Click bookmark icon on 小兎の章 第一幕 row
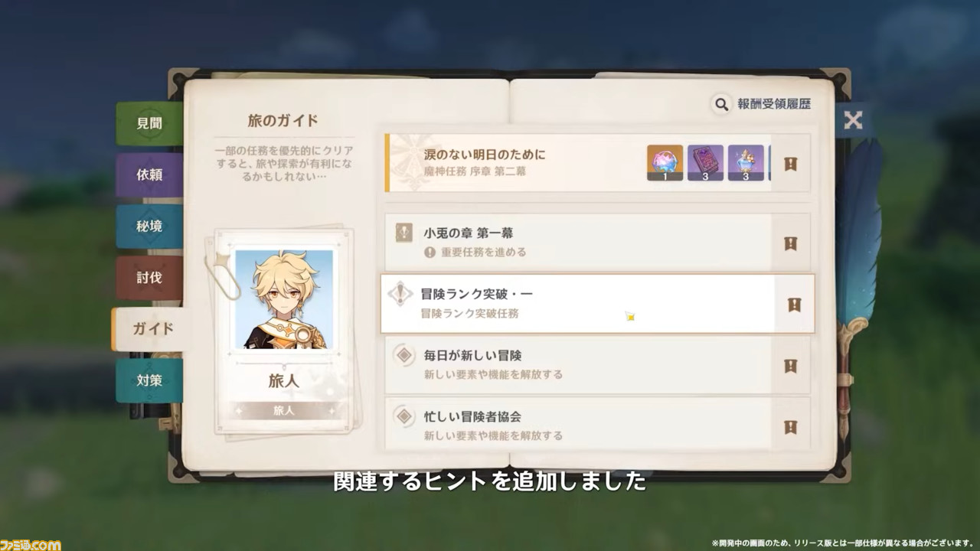 pos(790,243)
